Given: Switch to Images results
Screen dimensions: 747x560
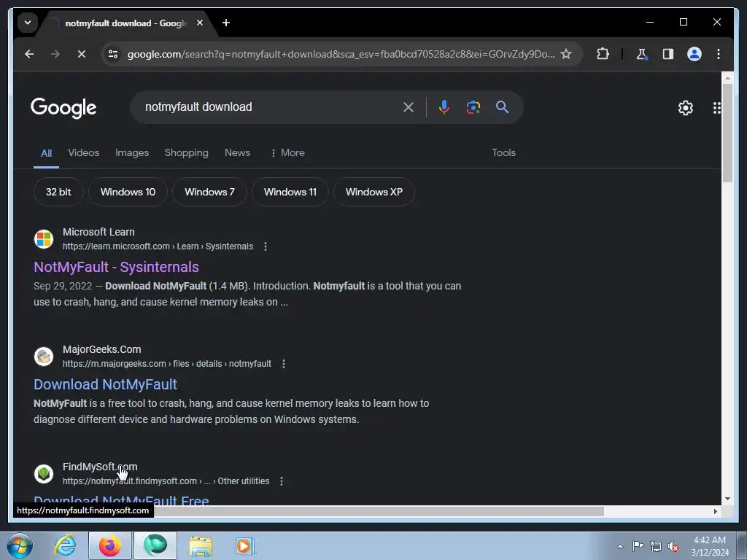Looking at the screenshot, I should point(132,153).
